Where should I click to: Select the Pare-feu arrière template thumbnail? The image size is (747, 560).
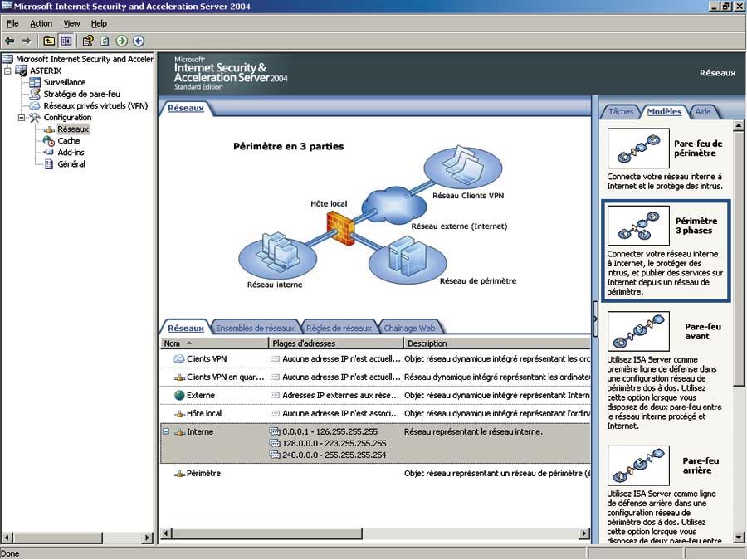(x=638, y=465)
